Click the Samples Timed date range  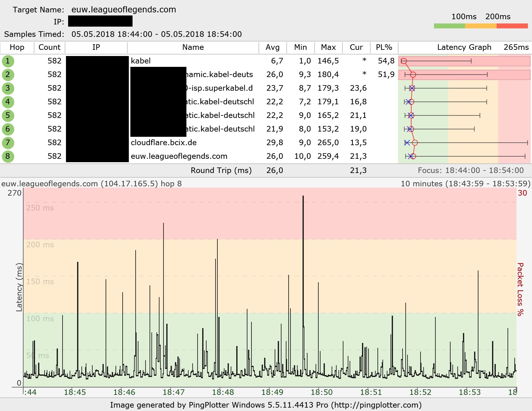[x=157, y=34]
